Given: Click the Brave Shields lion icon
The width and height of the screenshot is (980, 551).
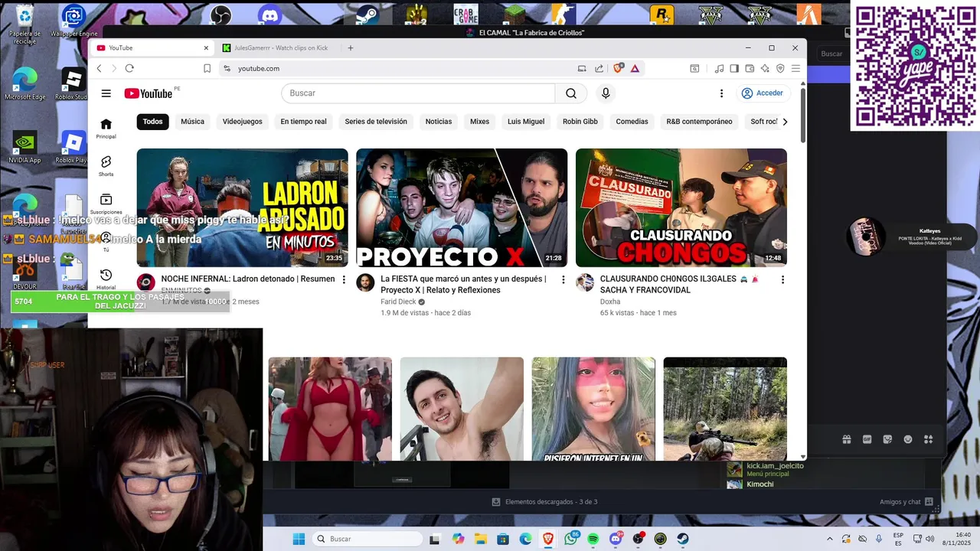Looking at the screenshot, I should (x=618, y=68).
